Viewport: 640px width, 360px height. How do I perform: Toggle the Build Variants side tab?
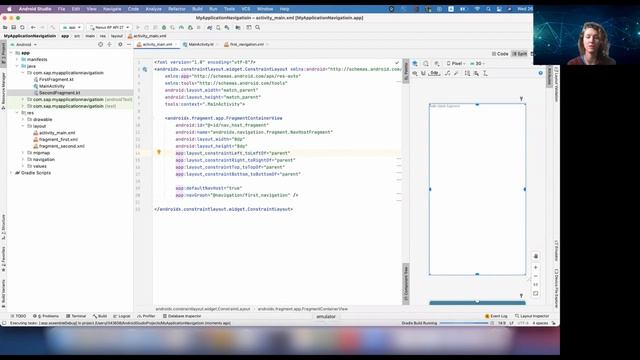coord(3,294)
